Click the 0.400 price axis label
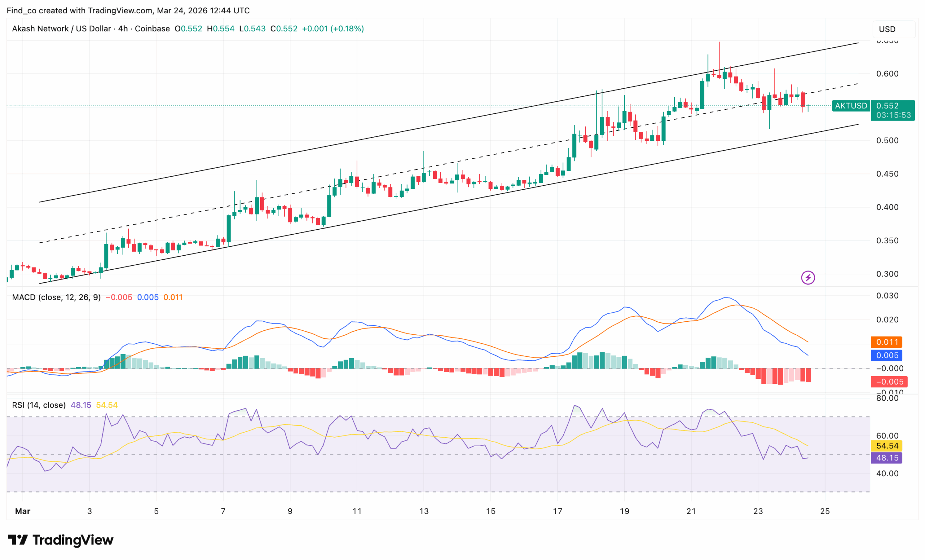 887,207
